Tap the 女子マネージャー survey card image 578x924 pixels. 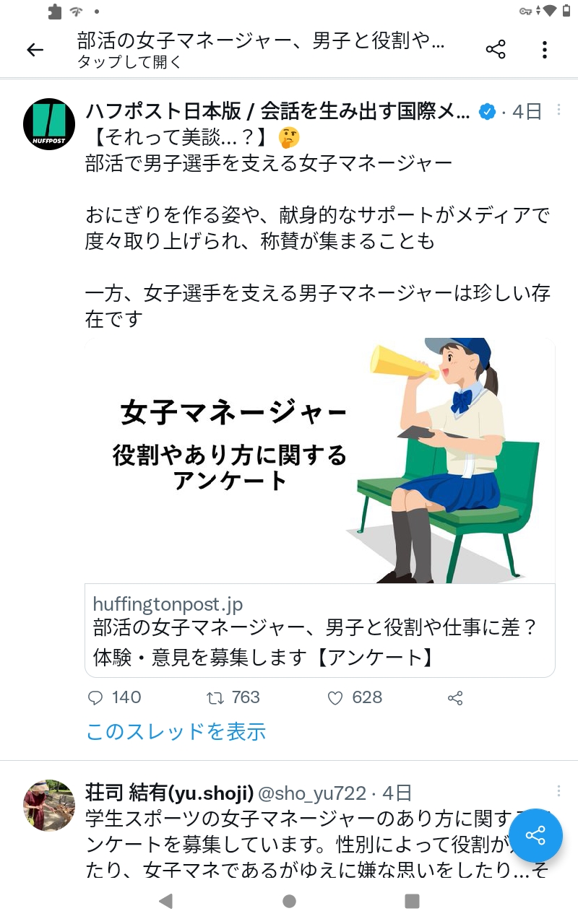click(320, 461)
